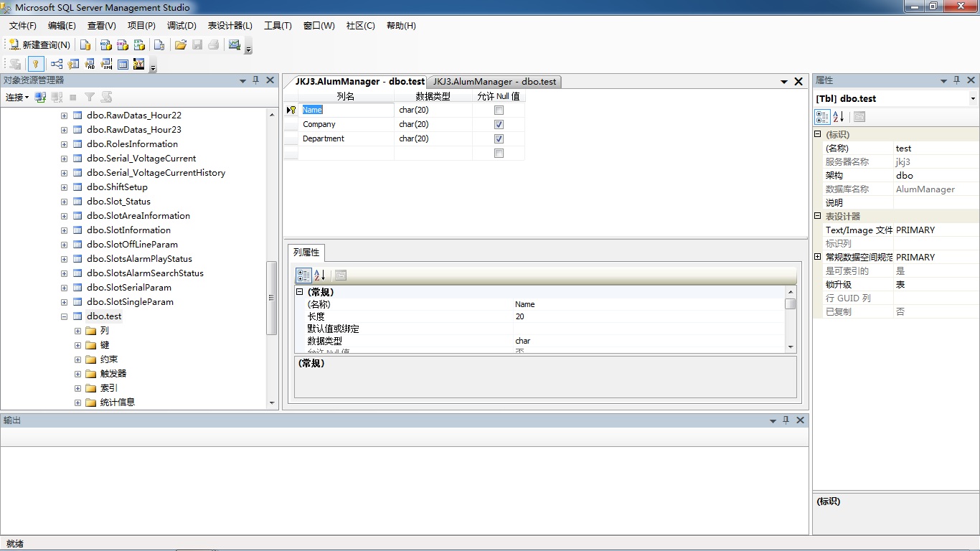The width and height of the screenshot is (980, 551).
Task: Click the filter icon in Object Explorer
Action: (90, 97)
